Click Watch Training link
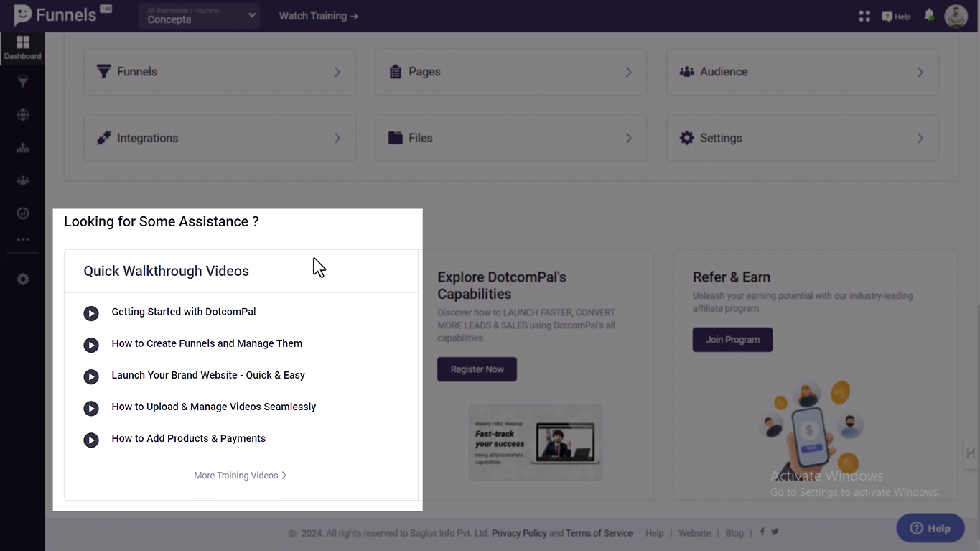Image resolution: width=980 pixels, height=551 pixels. (319, 16)
